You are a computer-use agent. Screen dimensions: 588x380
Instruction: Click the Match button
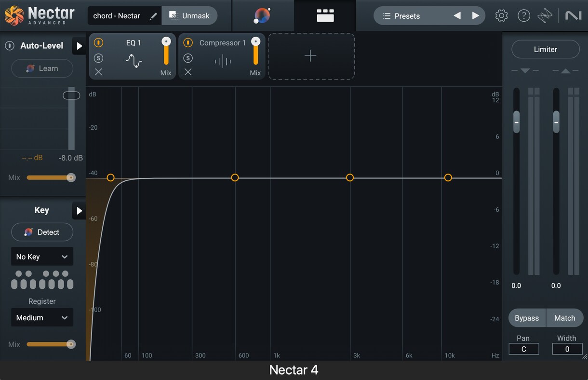tap(565, 318)
